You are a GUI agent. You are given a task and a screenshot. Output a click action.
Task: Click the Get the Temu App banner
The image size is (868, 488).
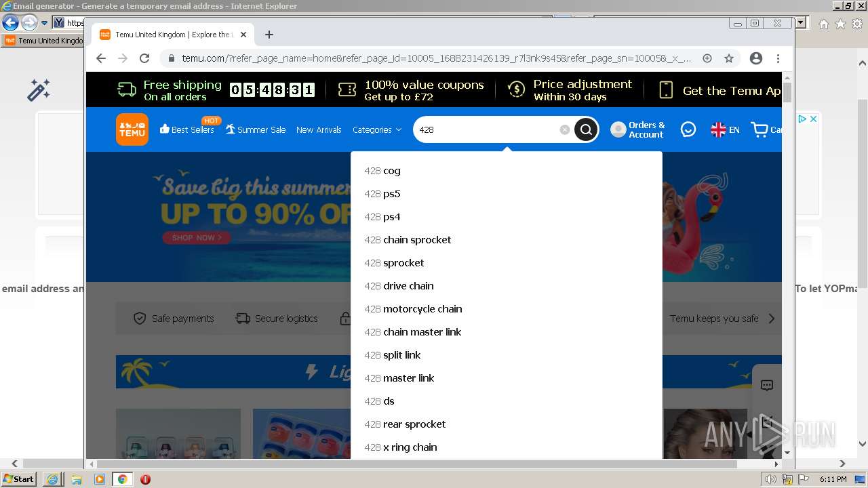point(719,90)
